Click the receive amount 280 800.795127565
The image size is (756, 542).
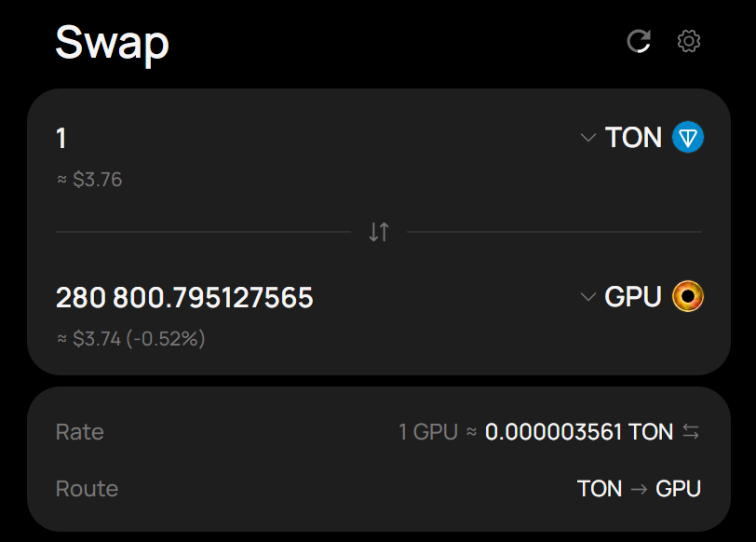click(184, 297)
